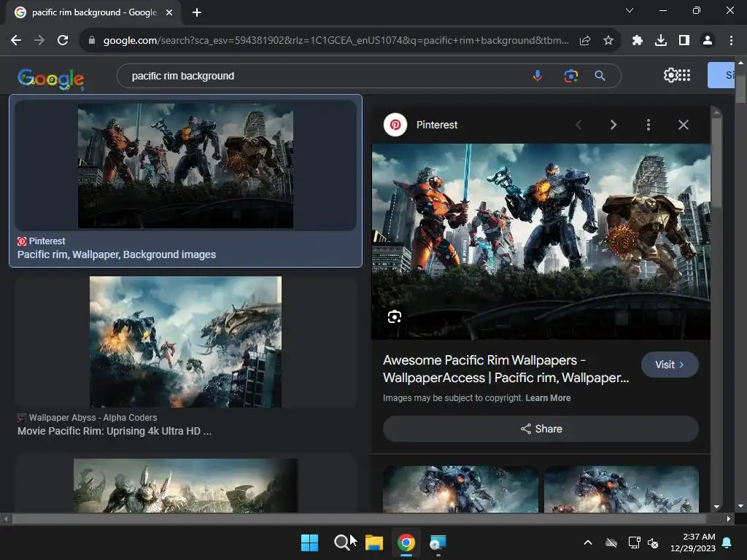Bookmark this page with the star icon
This screenshot has width=747, height=560.
pyautogui.click(x=608, y=41)
